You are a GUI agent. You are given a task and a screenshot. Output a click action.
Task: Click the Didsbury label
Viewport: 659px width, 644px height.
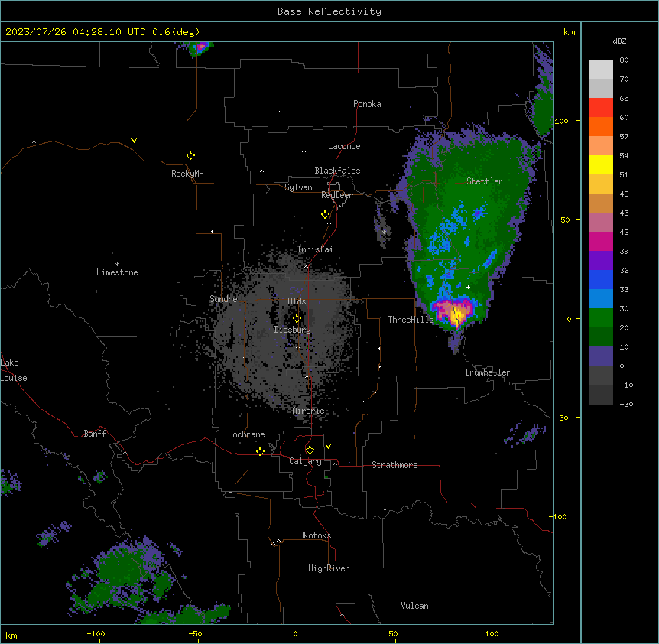click(293, 330)
